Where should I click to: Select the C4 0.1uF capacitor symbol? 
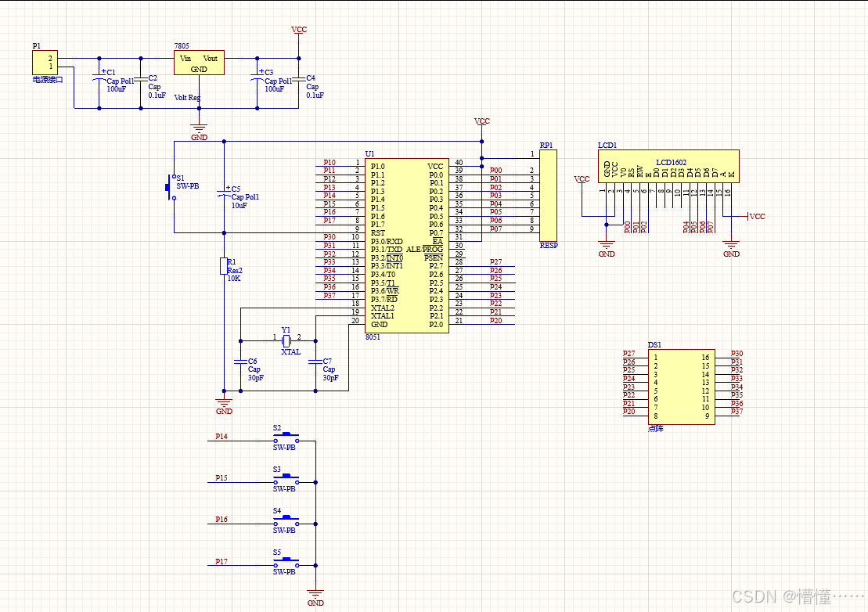pyautogui.click(x=299, y=80)
